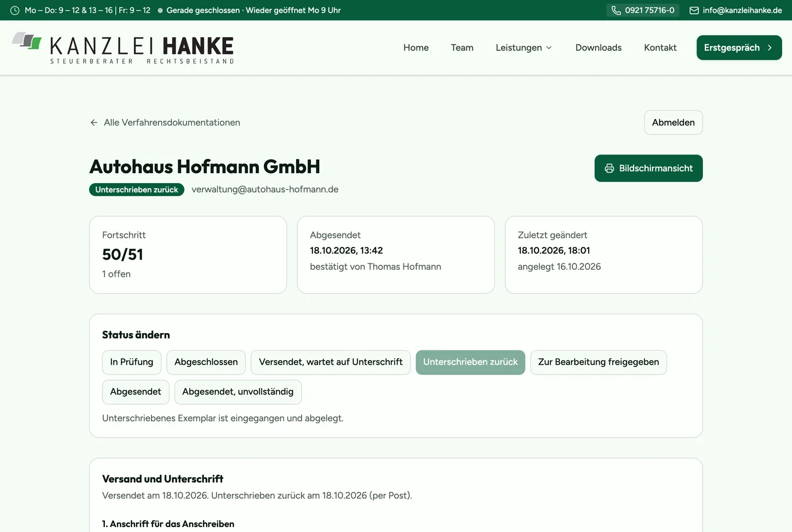This screenshot has width=792, height=532.
Task: Expand the Leistungen dropdown chevron
Action: [548, 48]
